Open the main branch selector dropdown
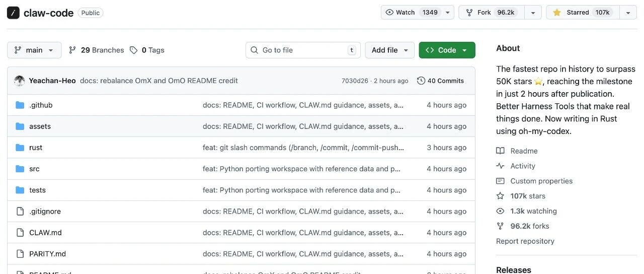This screenshot has height=274, width=644. click(34, 50)
